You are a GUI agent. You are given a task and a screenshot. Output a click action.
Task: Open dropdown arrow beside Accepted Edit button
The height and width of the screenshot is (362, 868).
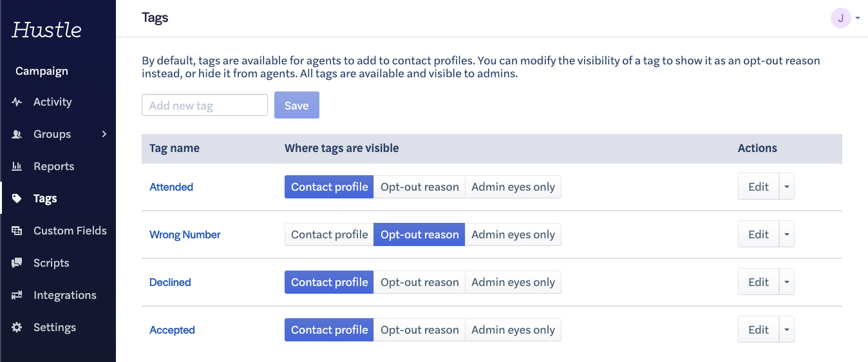click(x=786, y=330)
